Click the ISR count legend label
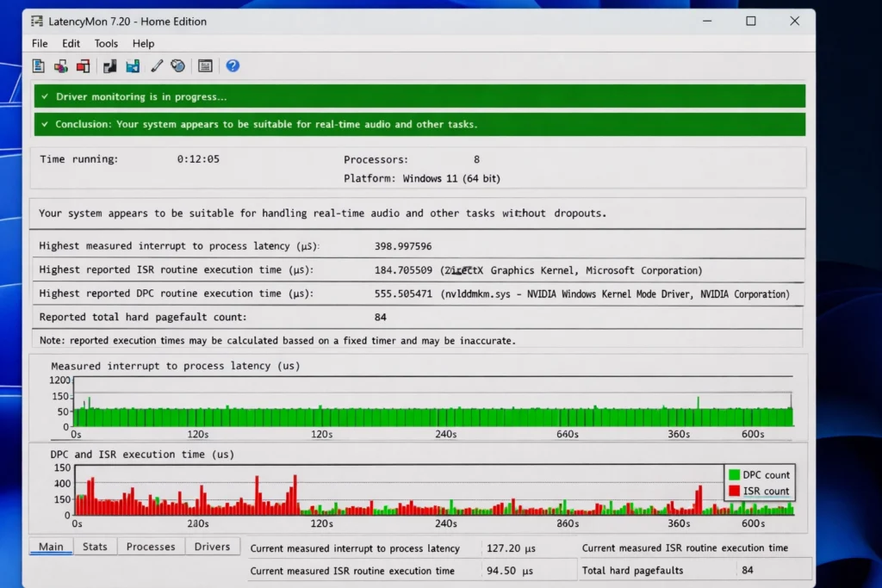 click(766, 492)
